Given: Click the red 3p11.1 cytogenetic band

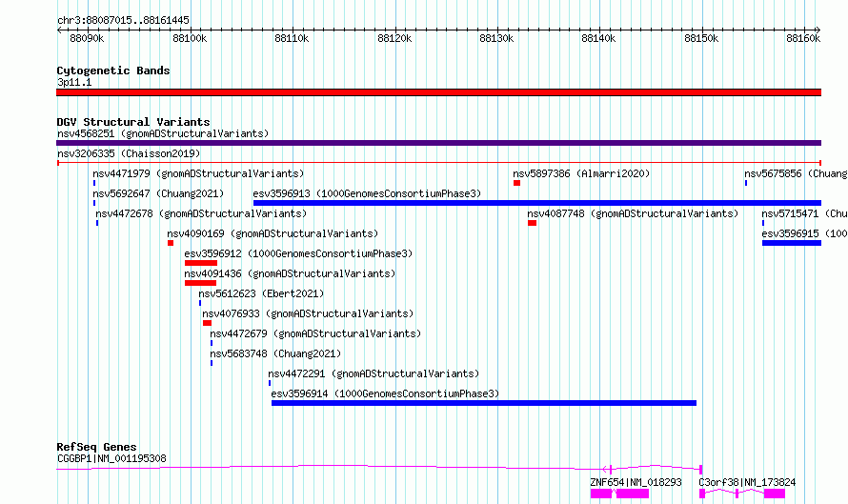Looking at the screenshot, I should point(438,92).
